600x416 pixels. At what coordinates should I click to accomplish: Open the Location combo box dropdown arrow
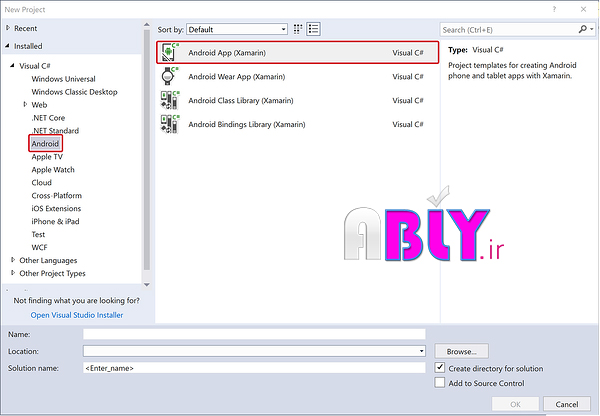click(x=421, y=351)
